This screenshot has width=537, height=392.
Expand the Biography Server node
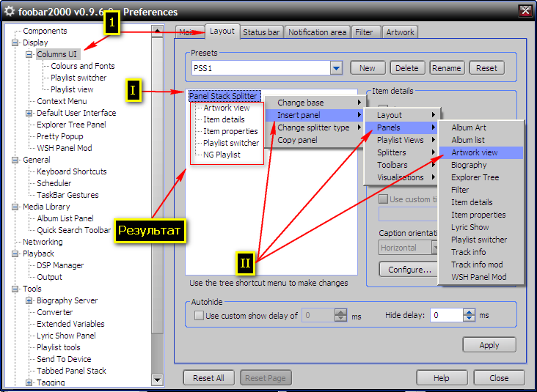tap(29, 300)
